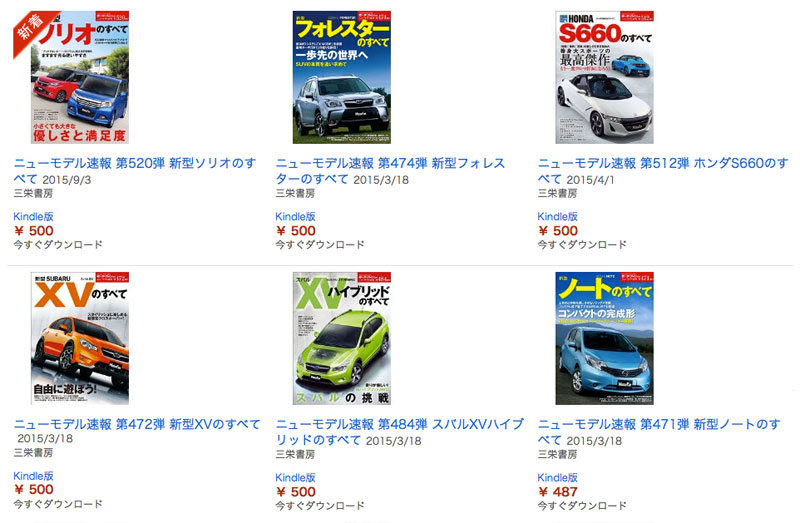Open title link 第520弾 新型ソリオのすべて
The height and width of the screenshot is (523, 800).
[x=135, y=171]
